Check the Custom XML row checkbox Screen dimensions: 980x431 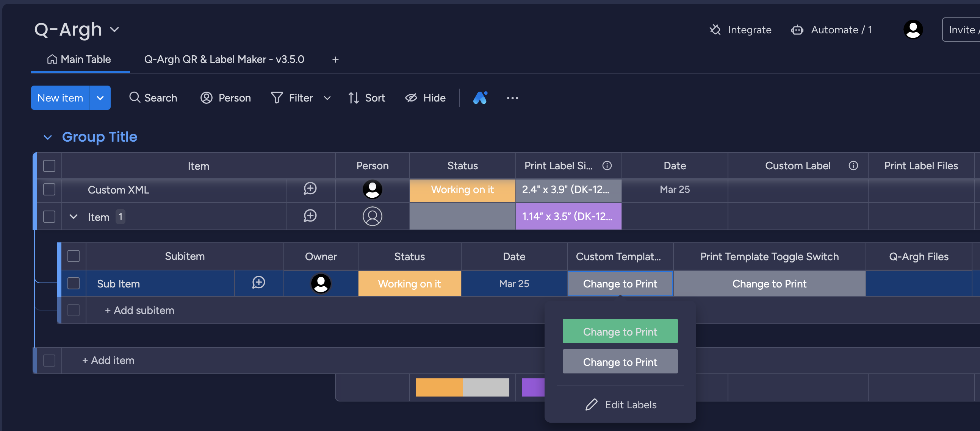[x=49, y=189]
